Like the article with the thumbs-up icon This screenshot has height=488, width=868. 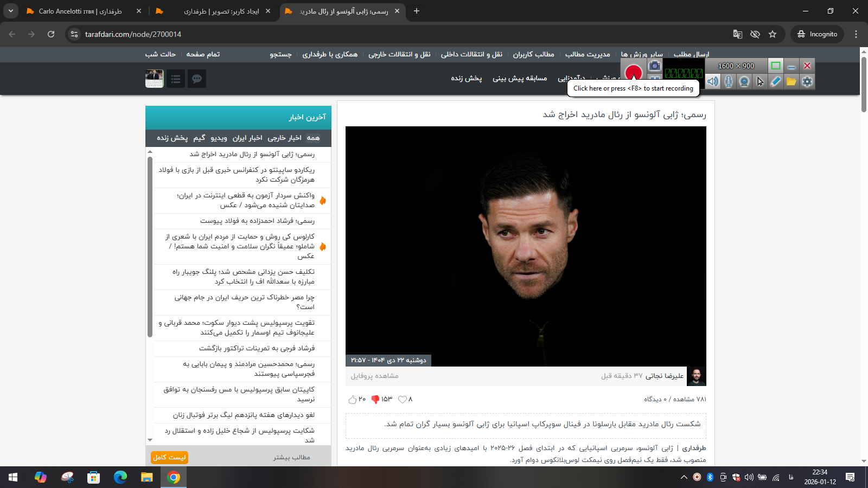point(353,400)
